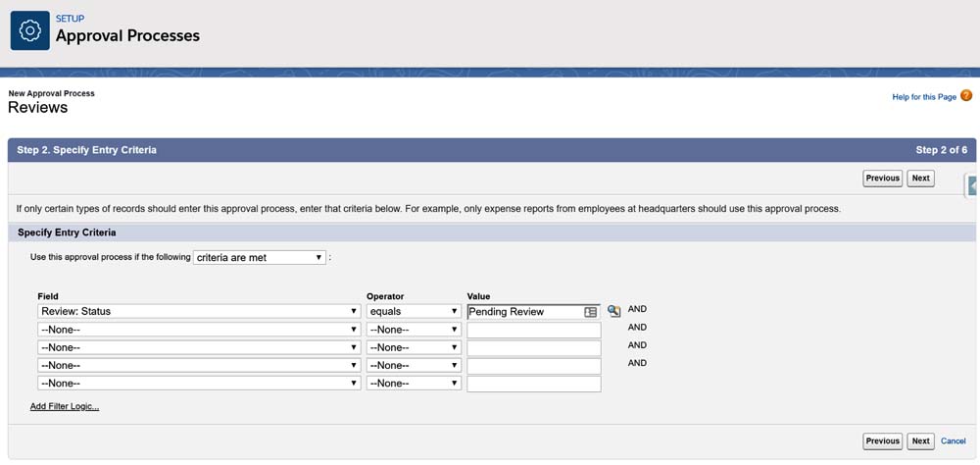Click the second row empty Value field
Image resolution: width=980 pixels, height=465 pixels.
pyautogui.click(x=534, y=330)
